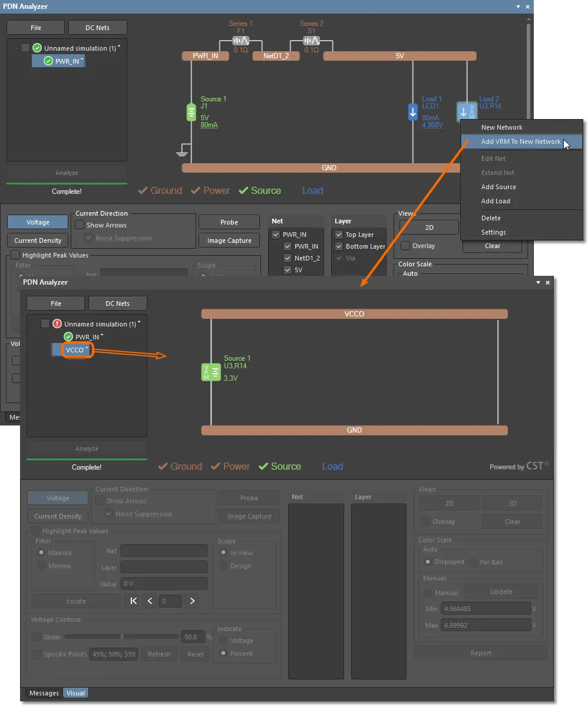
Task: Click red error status icon of Unnamed simulation
Action: click(x=57, y=324)
